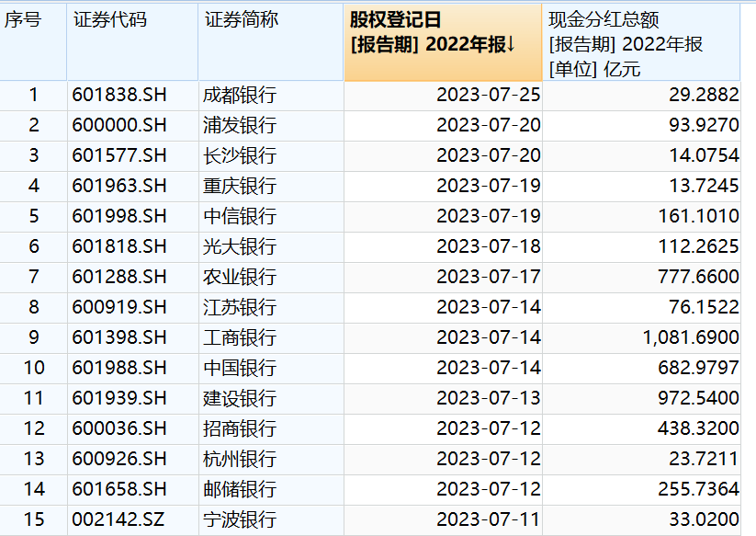756x536 pixels.
Task: Click the 光大银行 name cell
Action: (240, 246)
